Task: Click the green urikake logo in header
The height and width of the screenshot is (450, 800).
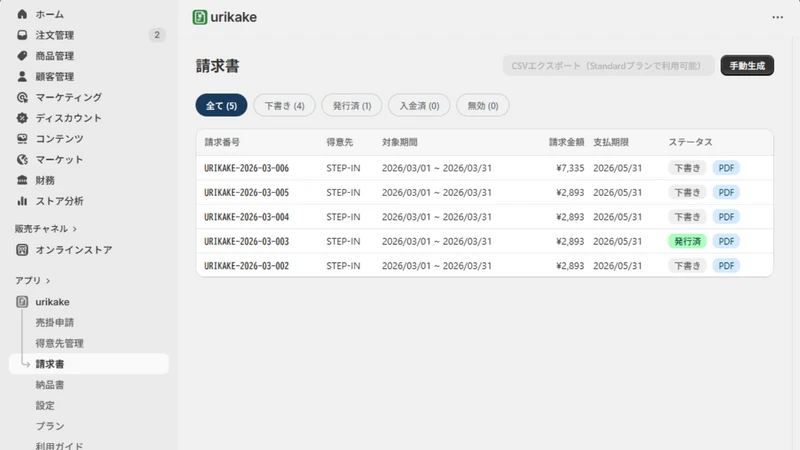Action: 199,17
